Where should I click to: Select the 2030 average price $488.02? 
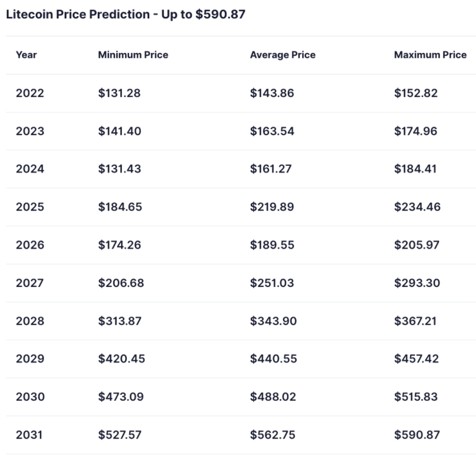273,397
